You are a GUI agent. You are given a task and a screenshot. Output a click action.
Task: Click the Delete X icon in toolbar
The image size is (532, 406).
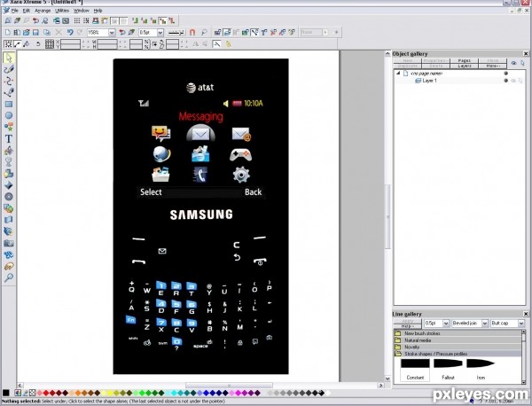[59, 32]
